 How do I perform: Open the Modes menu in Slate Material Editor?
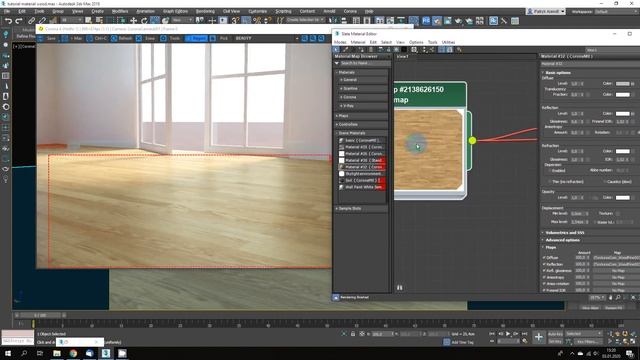pos(340,42)
